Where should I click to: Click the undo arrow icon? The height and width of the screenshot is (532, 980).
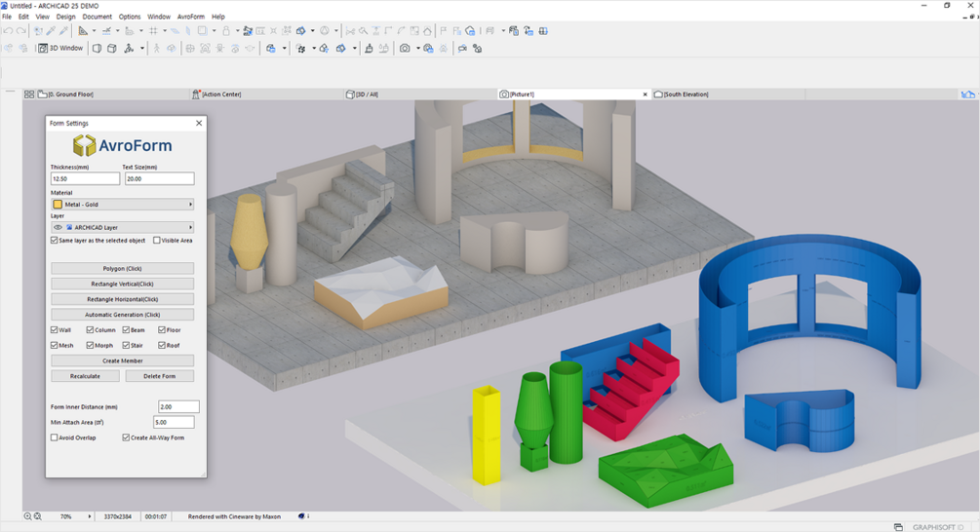(8, 30)
